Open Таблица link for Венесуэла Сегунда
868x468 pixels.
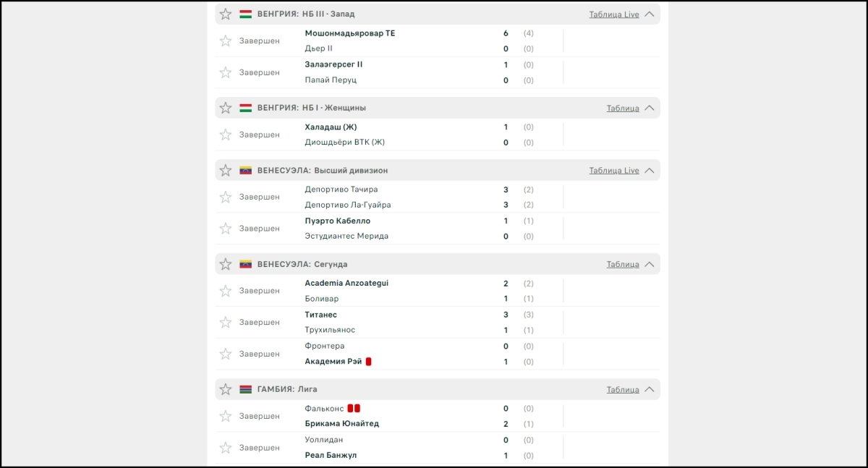pyautogui.click(x=623, y=264)
